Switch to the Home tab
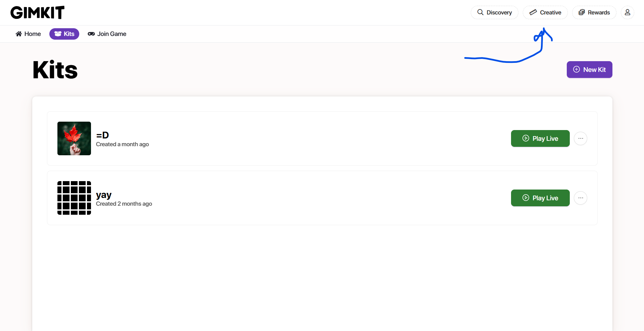644x331 pixels. coord(28,34)
